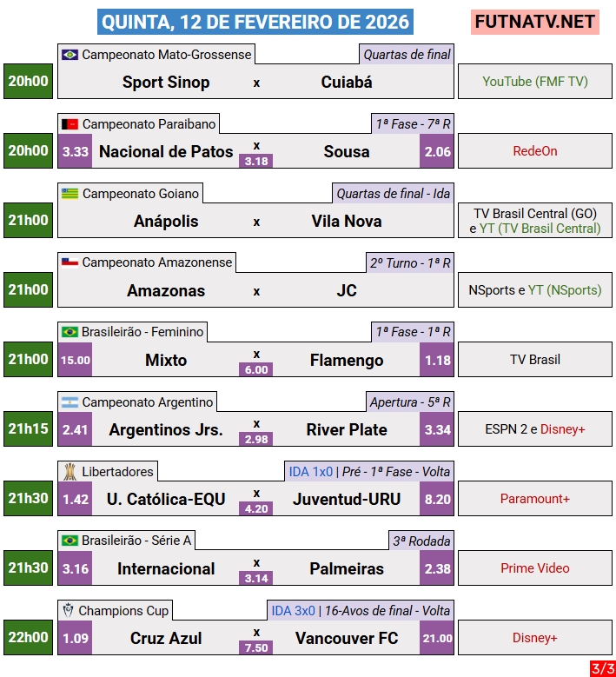
Task: Click the Champions Cup crest icon
Action: click(69, 611)
